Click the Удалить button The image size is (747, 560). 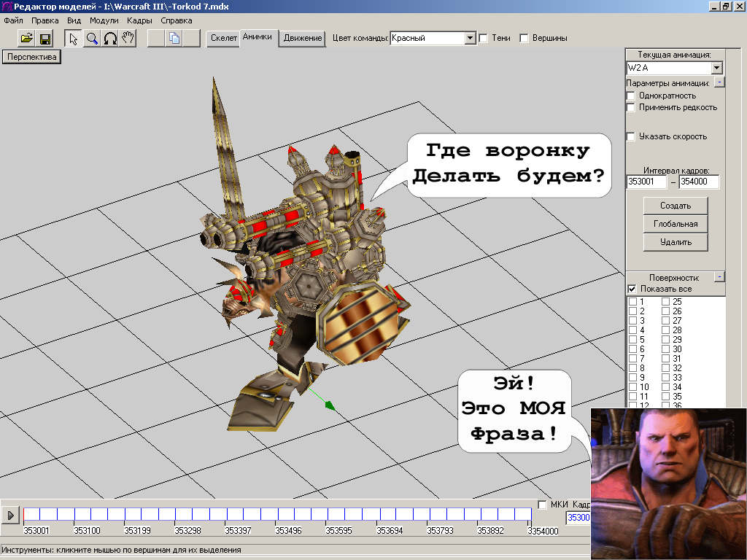click(x=676, y=242)
